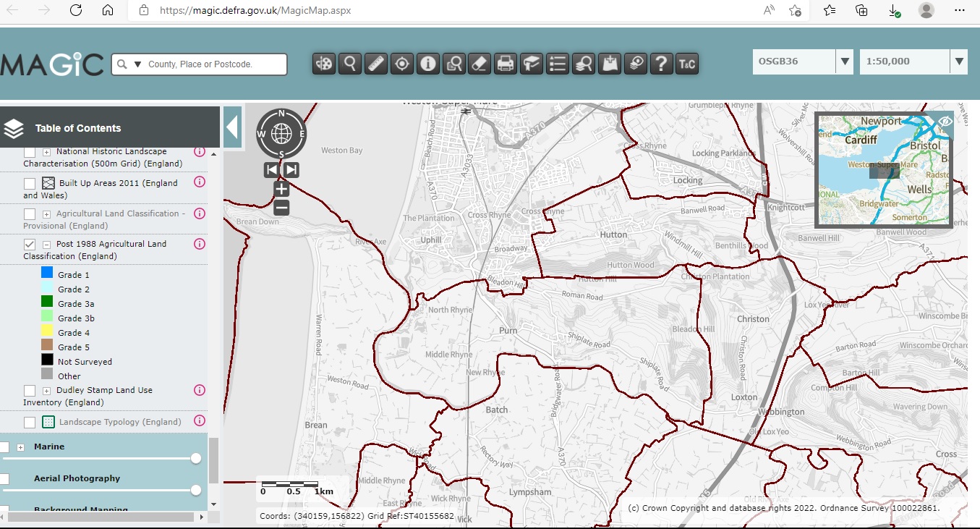Open the 1:50,000 scale dropdown

coord(959,62)
